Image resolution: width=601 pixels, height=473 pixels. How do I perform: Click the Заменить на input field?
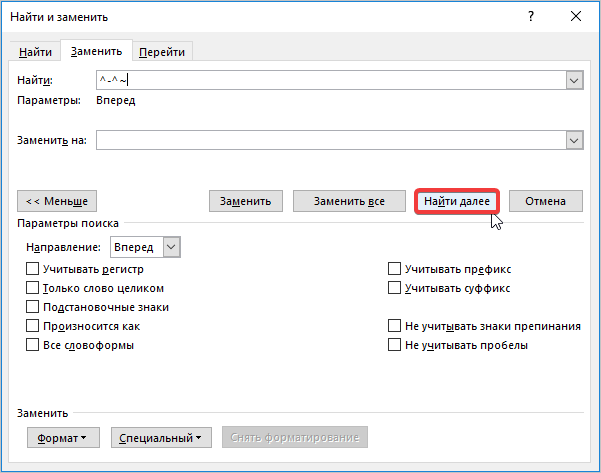tap(330, 141)
